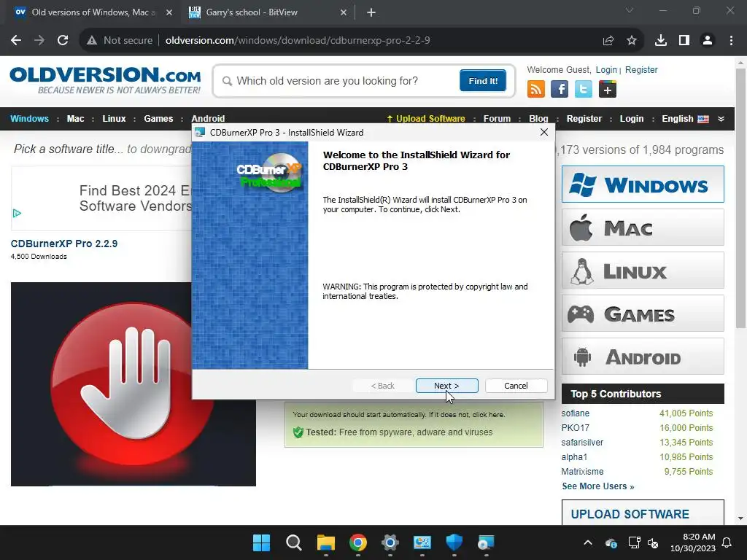This screenshot has height=560, width=747.
Task: Click the Chrome taskbar icon
Action: click(357, 542)
